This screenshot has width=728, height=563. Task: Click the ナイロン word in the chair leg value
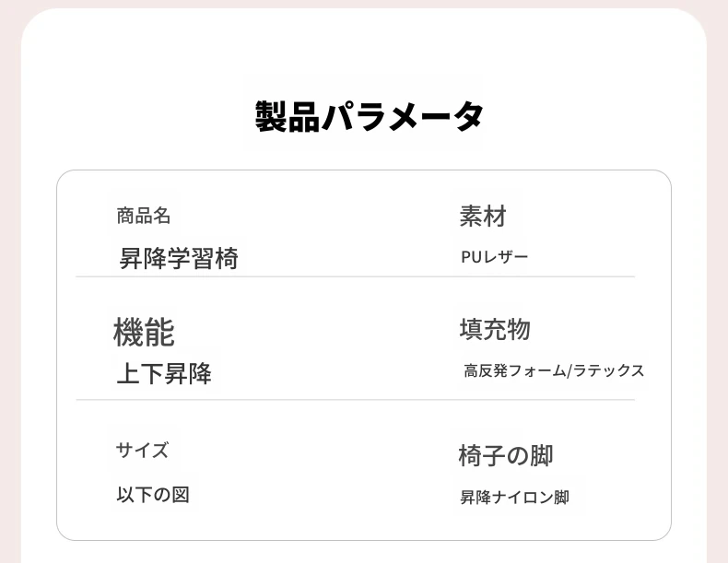(523, 498)
